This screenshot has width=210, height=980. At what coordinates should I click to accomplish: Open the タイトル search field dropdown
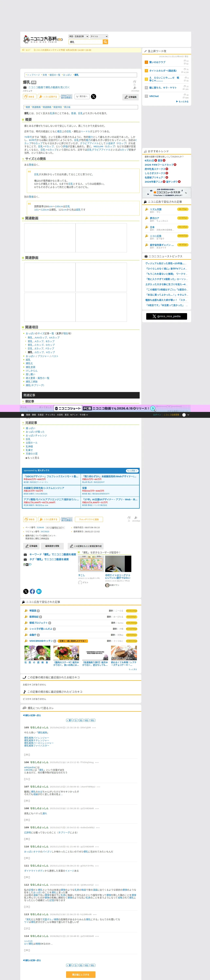99,37
